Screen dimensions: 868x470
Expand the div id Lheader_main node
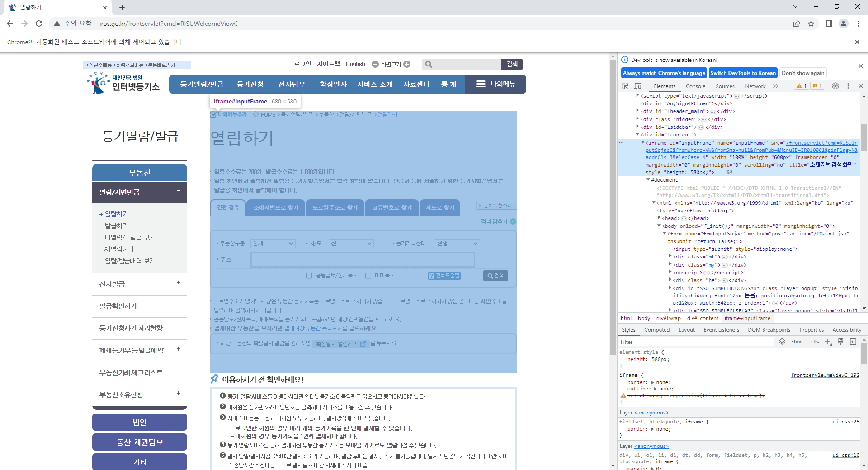point(637,111)
